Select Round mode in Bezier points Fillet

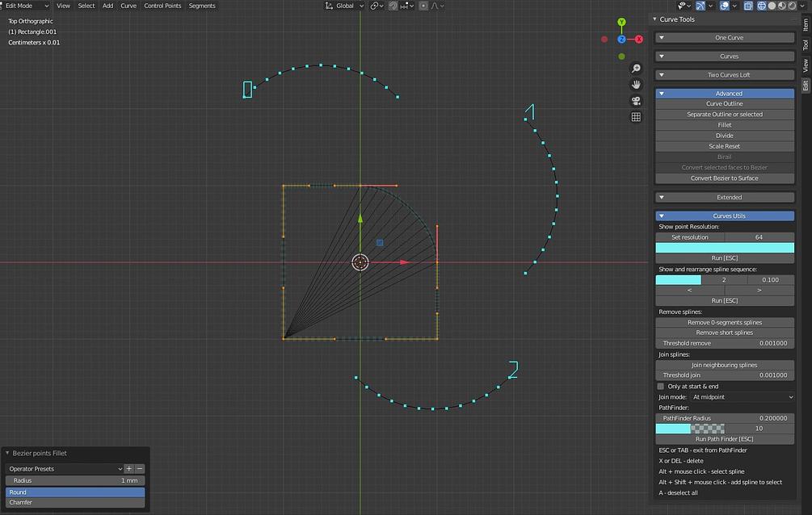74,492
